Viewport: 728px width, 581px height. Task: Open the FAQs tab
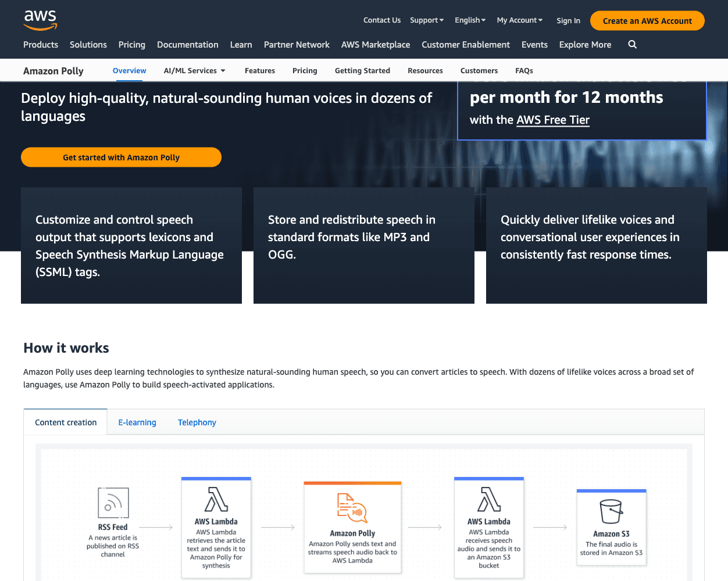524,71
